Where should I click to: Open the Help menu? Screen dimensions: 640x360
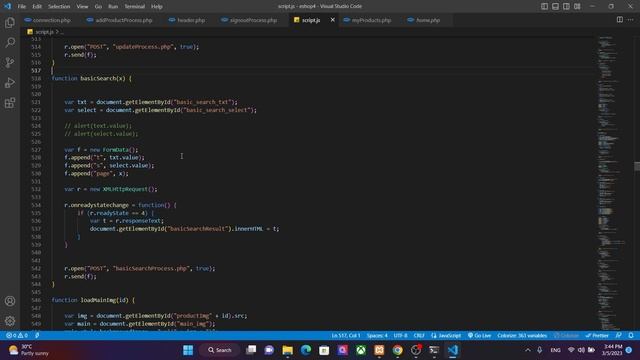point(157,6)
